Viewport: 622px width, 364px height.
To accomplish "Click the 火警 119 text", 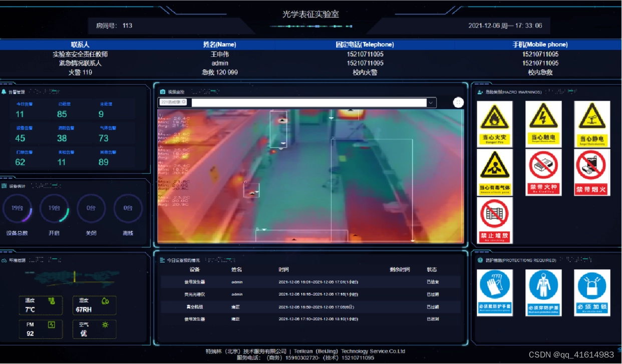I will (80, 72).
